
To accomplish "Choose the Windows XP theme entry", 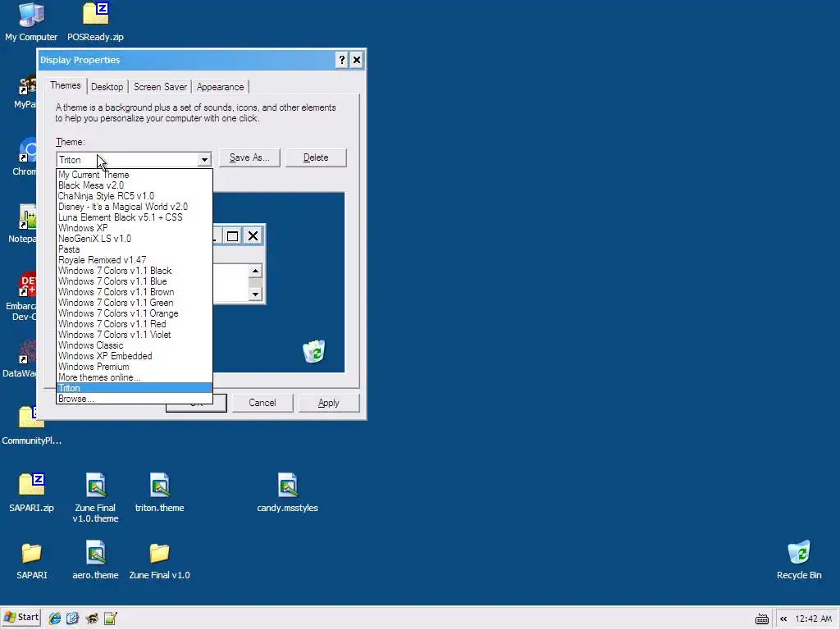I will coord(134,228).
